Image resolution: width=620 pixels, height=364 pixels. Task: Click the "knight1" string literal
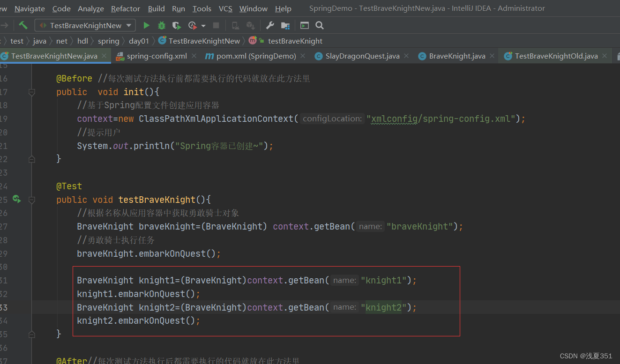tap(383, 280)
